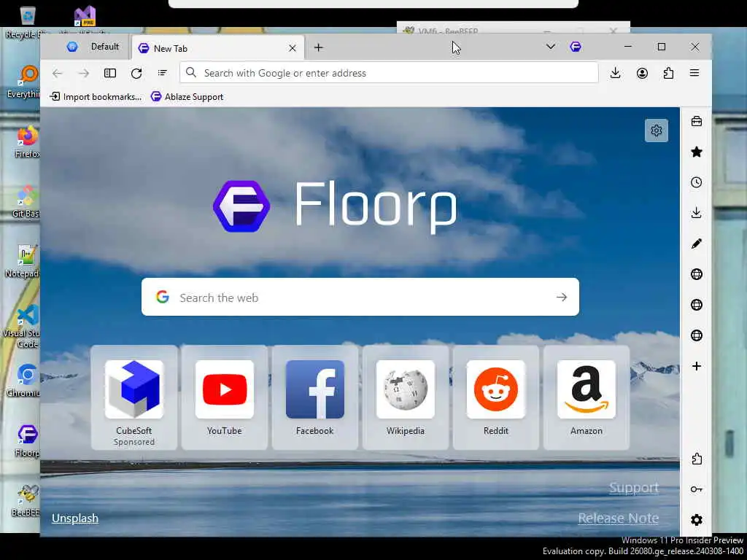The width and height of the screenshot is (747, 560).
Task: Open the History clock sidebar panel
Action: 696,182
